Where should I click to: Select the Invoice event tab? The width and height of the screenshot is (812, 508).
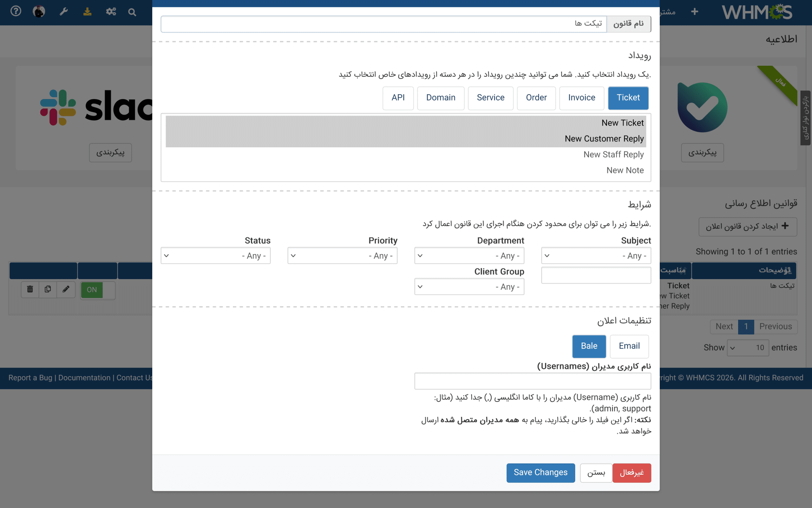tap(581, 98)
